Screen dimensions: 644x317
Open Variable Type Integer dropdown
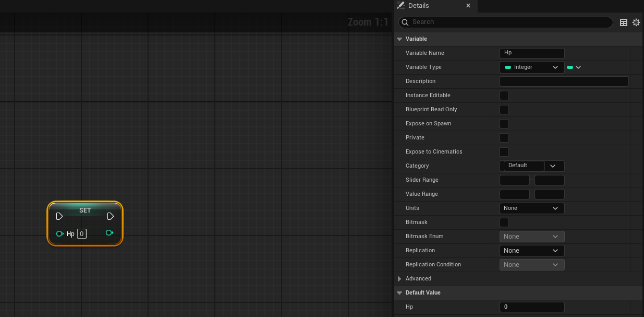pyautogui.click(x=532, y=67)
